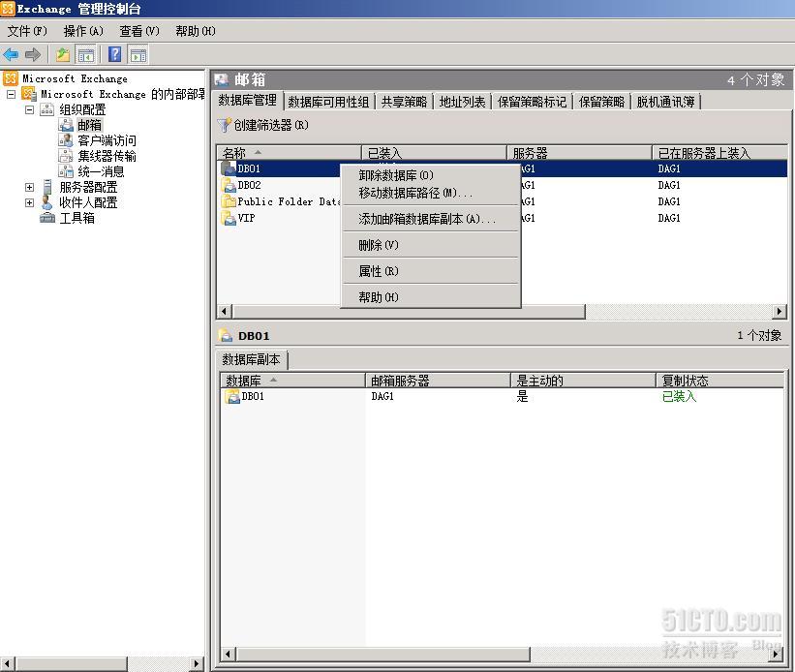The width and height of the screenshot is (795, 672).
Task: Open the 查看(V) menu
Action: [139, 31]
